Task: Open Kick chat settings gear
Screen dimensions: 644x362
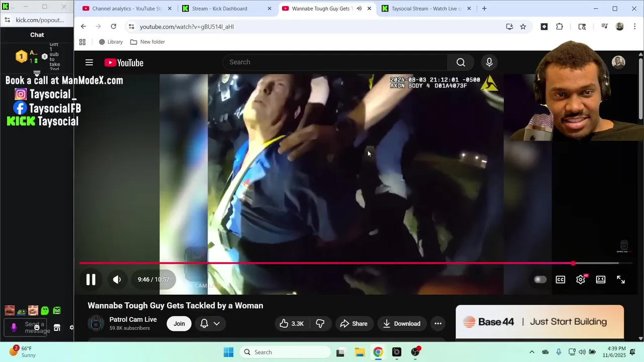Action: click(x=72, y=327)
